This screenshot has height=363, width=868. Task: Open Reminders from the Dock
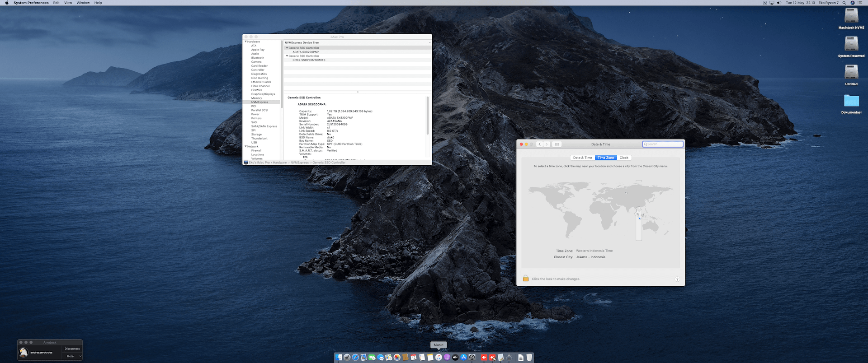[x=422, y=358]
